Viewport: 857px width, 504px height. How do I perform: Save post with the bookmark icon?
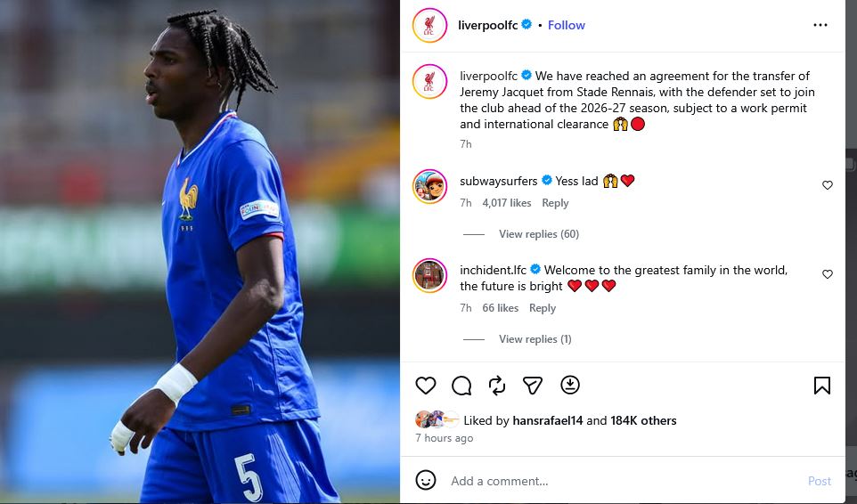pyautogui.click(x=822, y=386)
